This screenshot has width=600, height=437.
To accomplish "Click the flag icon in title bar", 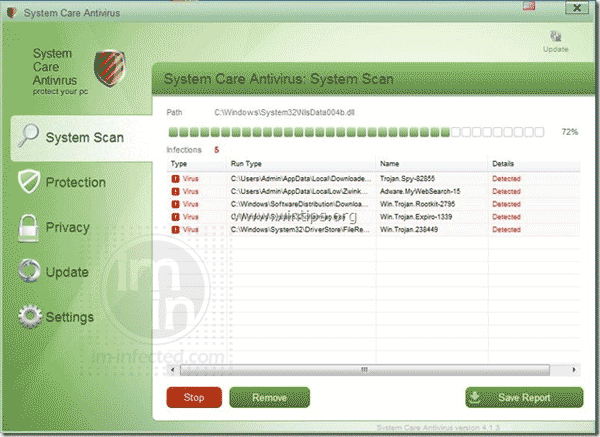I will 529,5.
